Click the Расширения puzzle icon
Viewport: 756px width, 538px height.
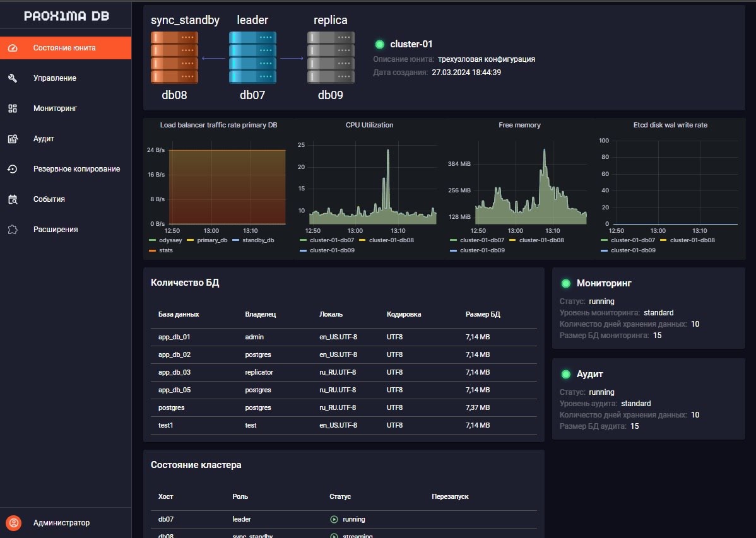click(x=13, y=230)
